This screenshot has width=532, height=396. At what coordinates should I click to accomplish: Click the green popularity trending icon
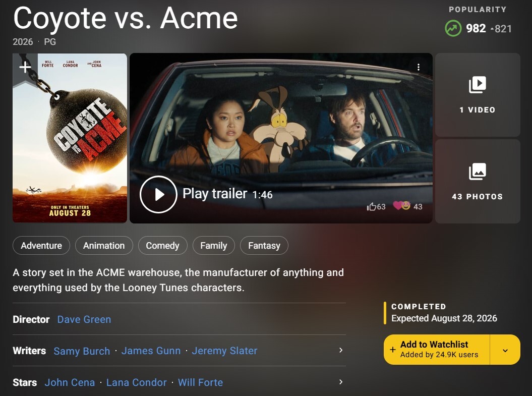click(453, 29)
